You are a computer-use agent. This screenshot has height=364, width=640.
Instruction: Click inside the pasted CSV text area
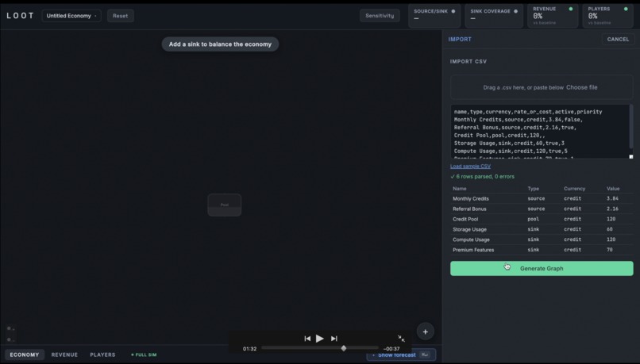point(540,132)
